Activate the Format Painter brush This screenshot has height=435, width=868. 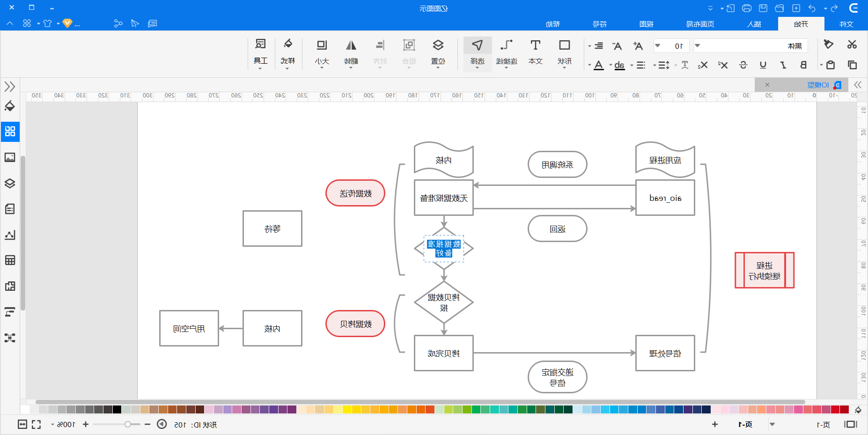(x=829, y=44)
